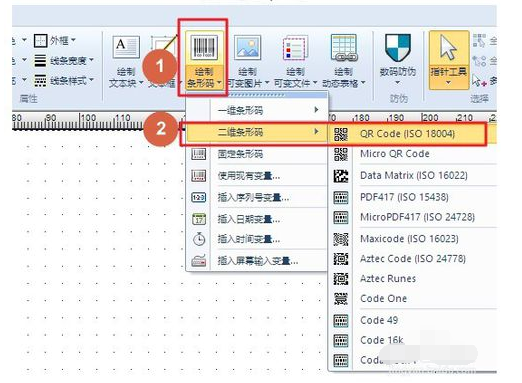Select Data Matrix (ISO 16022) option
The height and width of the screenshot is (383, 522).
[413, 176]
